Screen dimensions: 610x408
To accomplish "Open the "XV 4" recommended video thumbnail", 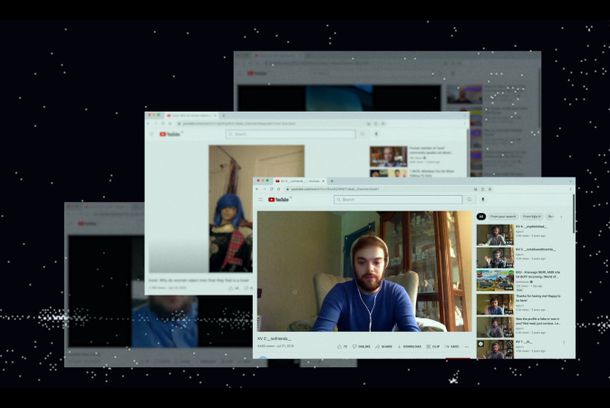I will [x=495, y=235].
